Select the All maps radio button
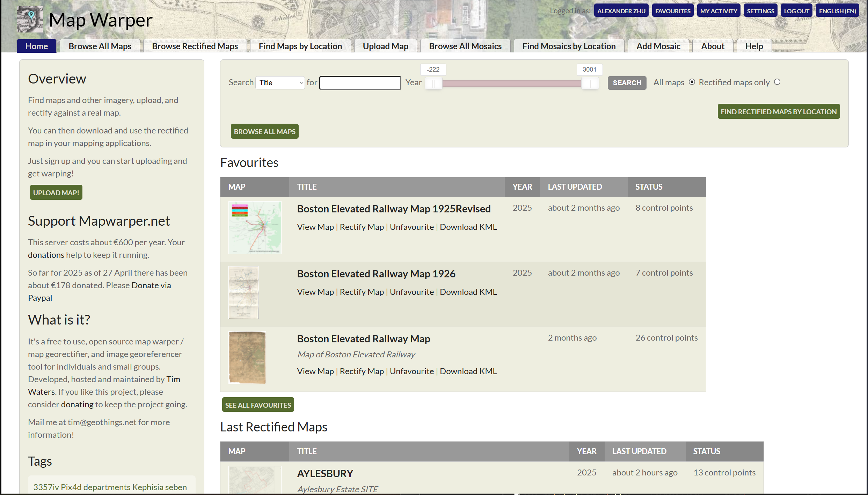The height and width of the screenshot is (495, 868). coord(692,82)
